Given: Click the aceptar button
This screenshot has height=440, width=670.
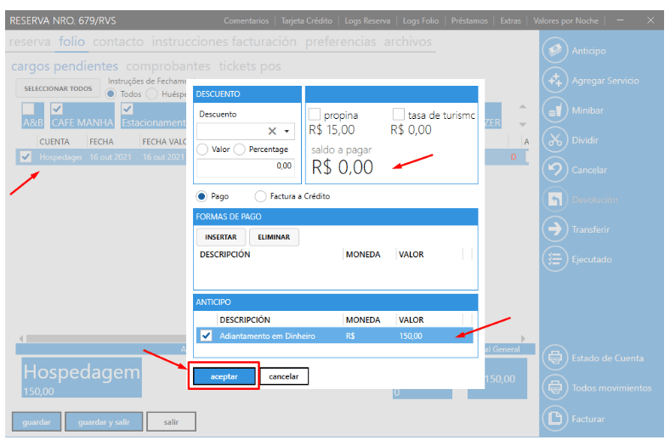Looking at the screenshot, I should tap(224, 376).
